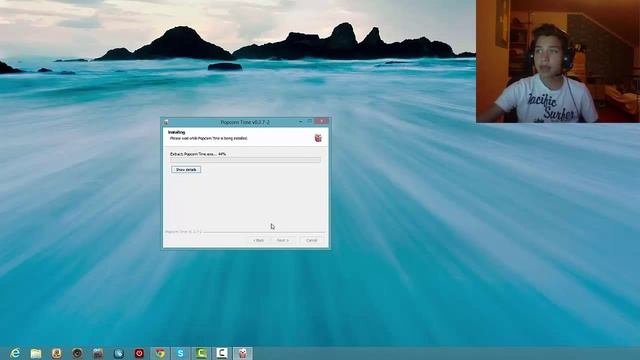Viewport: 640px width, 360px height.
Task: Minimize the Popcorn Time installer window
Action: [301, 122]
